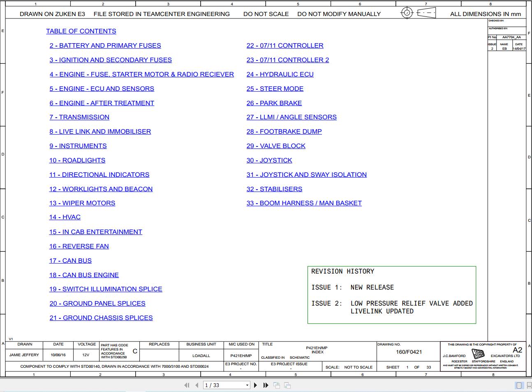Go to next page arrow
This screenshot has height=392, width=532.
click(255, 385)
